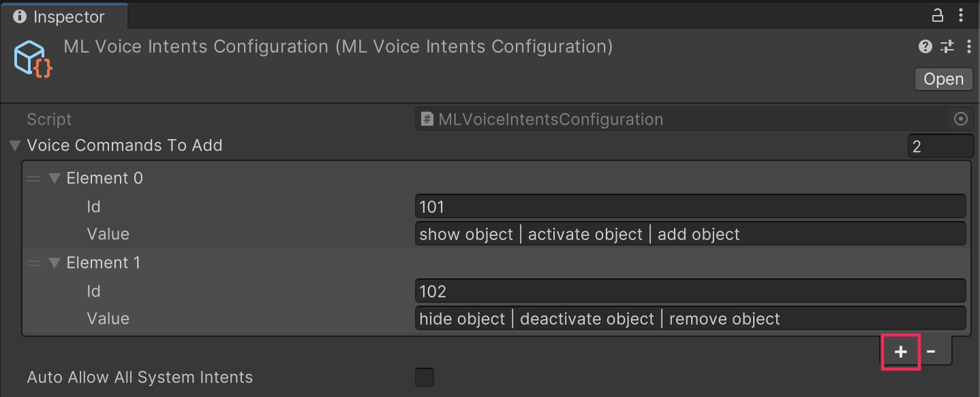Click the Value field with hide object
This screenshot has height=397, width=980.
click(690, 319)
